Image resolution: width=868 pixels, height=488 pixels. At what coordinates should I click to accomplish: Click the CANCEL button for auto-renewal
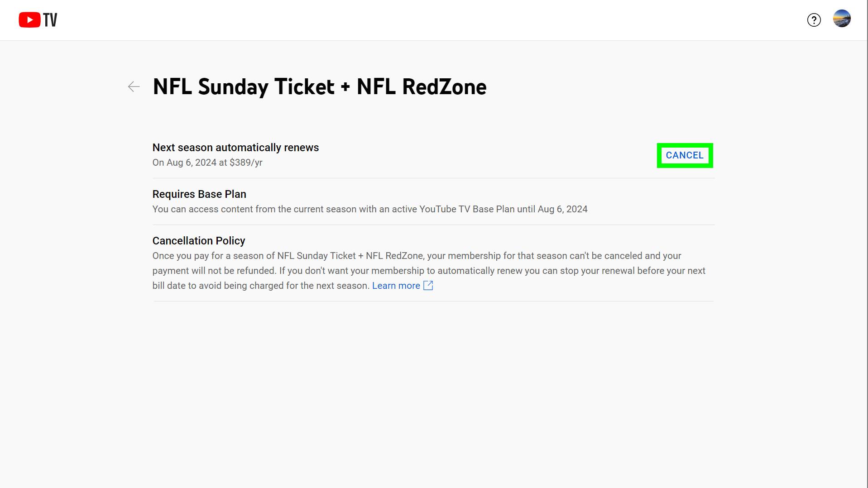pos(684,155)
